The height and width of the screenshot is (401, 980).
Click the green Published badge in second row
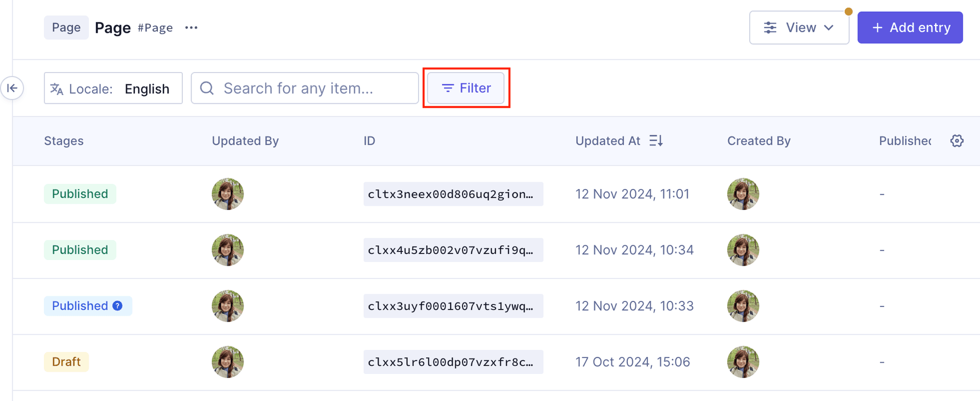tap(80, 250)
